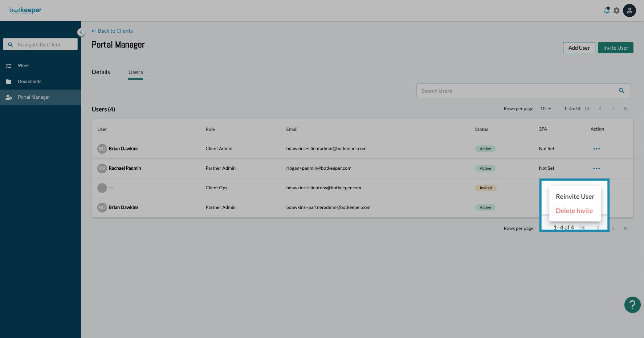
Task: Open action menu for Rachael Padmin
Action: click(x=596, y=168)
